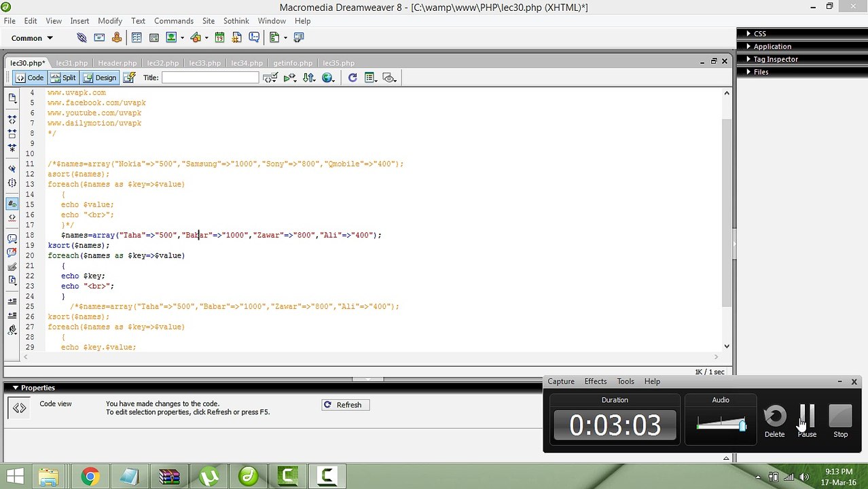Toggle Highlight Invalid HTML
The image size is (868, 489).
coord(12,217)
